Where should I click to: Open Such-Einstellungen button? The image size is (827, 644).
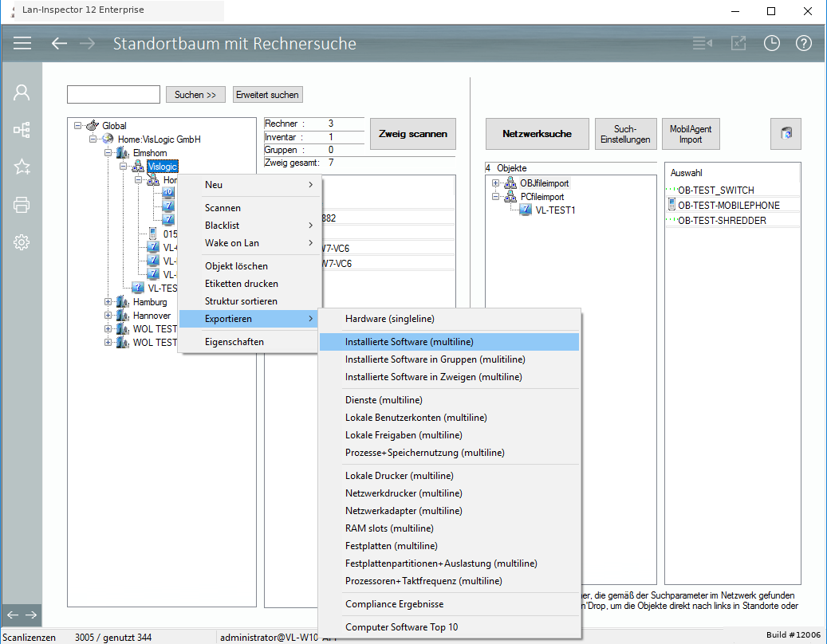click(x=625, y=134)
